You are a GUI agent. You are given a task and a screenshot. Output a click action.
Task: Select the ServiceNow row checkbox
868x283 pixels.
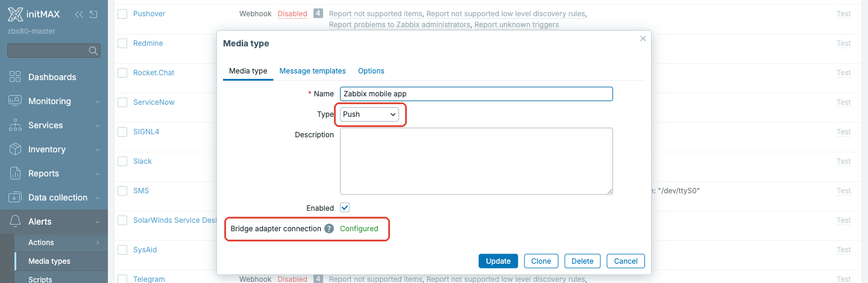coord(122,102)
